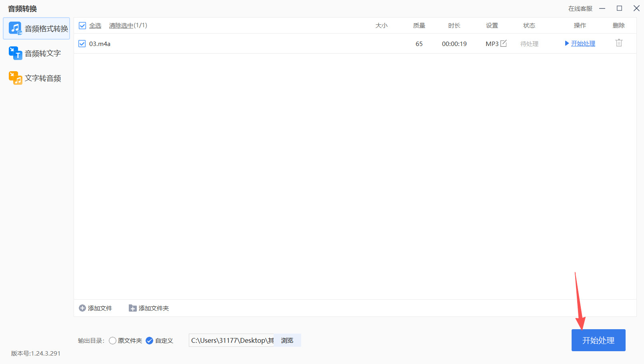Screen dimensions: 644x364
Task: Close the 音频转换 window
Action: tap(636, 8)
